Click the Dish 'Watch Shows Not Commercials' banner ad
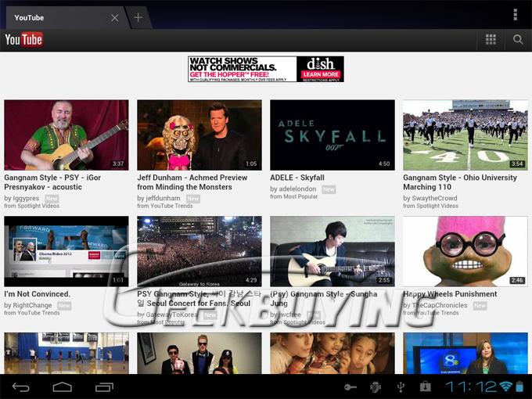The width and height of the screenshot is (532, 399). point(266,69)
